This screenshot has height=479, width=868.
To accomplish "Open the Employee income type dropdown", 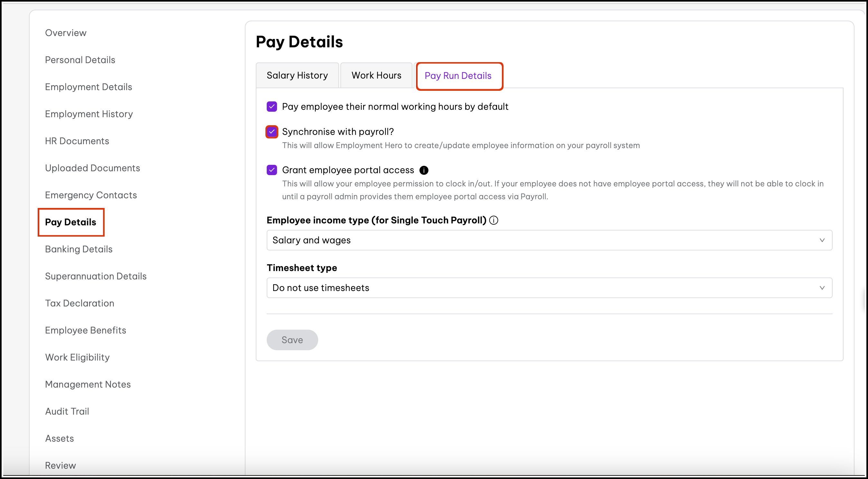I will [549, 240].
